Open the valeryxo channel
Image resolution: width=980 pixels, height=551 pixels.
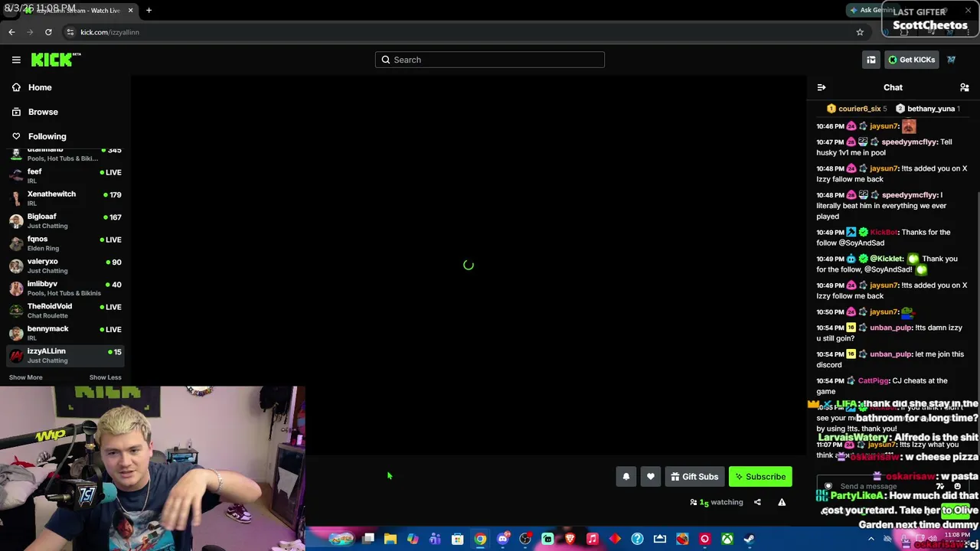point(65,266)
